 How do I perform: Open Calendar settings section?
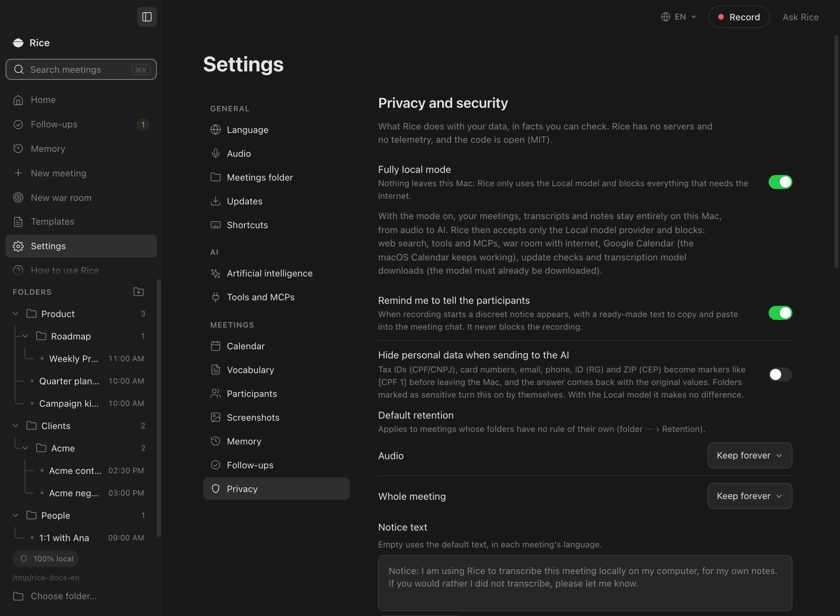pos(276,346)
